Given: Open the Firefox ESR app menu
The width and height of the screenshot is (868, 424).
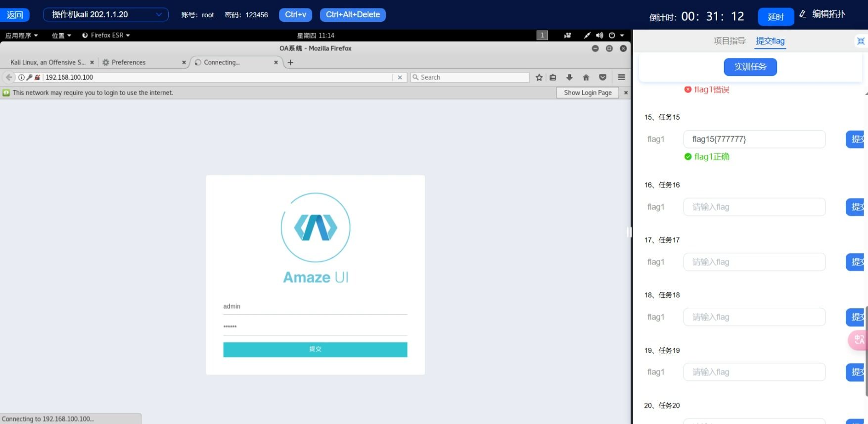Looking at the screenshot, I should pyautogui.click(x=106, y=35).
